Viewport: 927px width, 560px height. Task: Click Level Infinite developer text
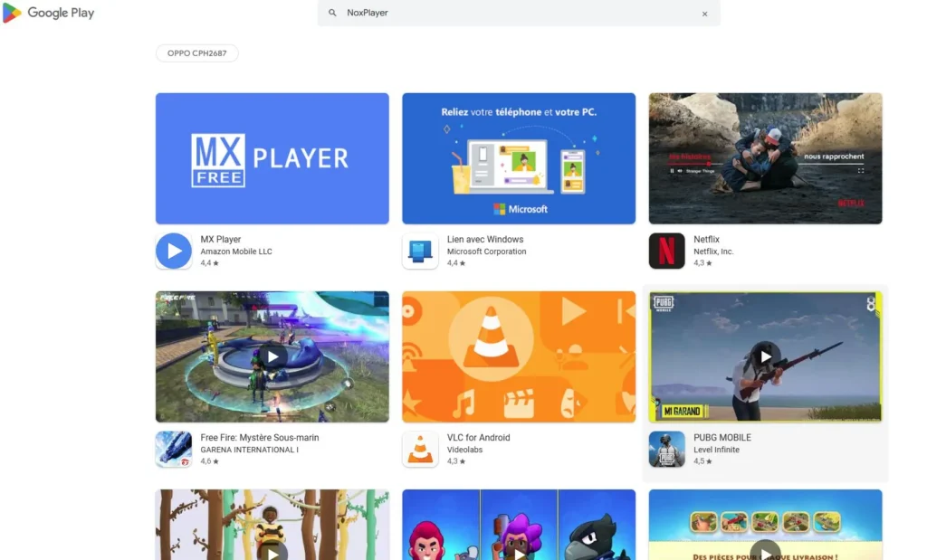pos(717,451)
